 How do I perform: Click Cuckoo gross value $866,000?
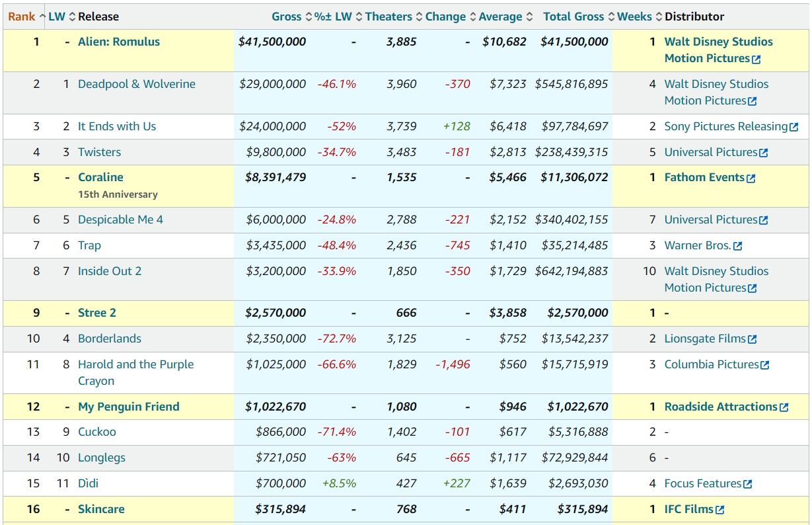point(281,432)
